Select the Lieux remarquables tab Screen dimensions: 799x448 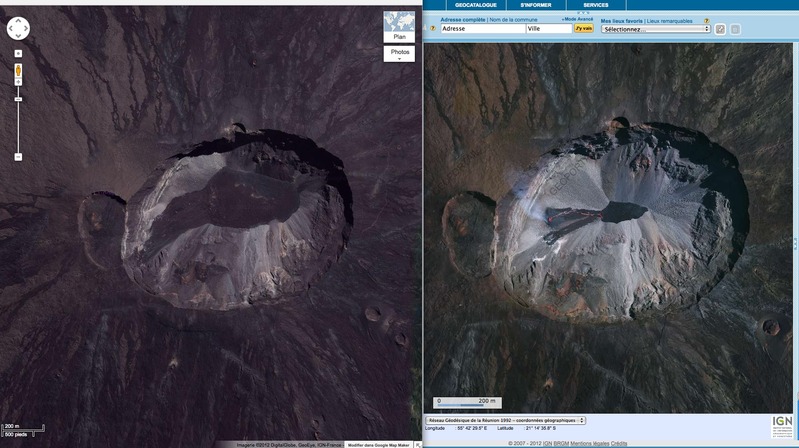click(x=667, y=20)
